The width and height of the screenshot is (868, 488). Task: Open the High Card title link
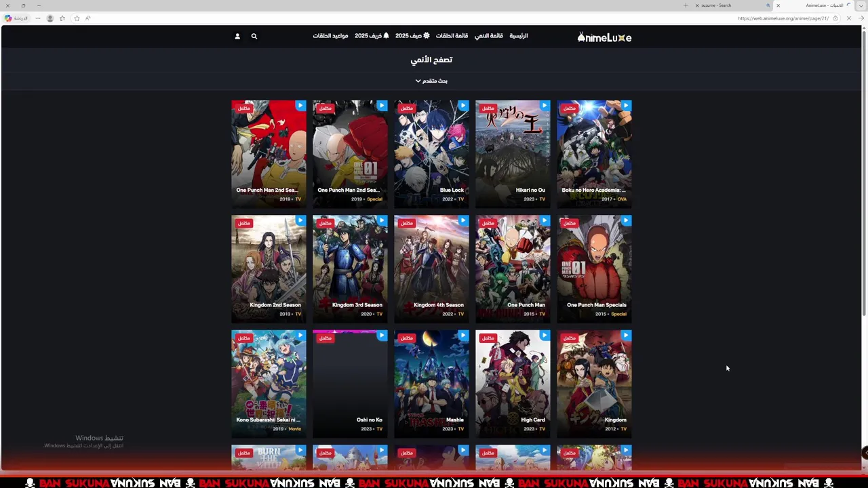point(533,420)
